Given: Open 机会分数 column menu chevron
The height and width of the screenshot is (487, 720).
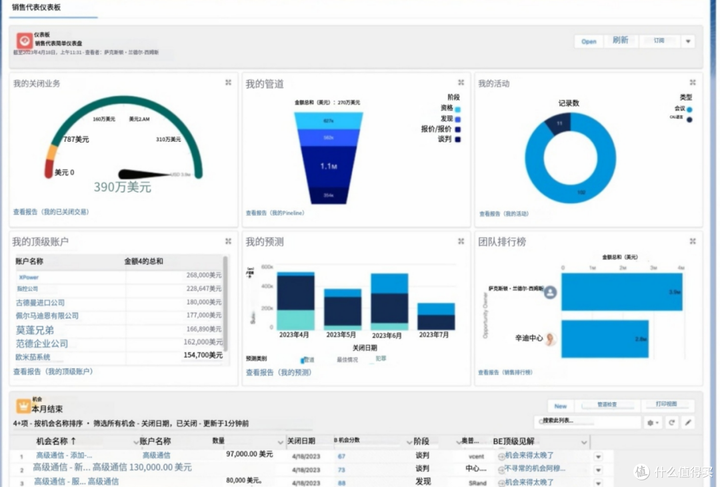Looking at the screenshot, I should click(x=409, y=442).
